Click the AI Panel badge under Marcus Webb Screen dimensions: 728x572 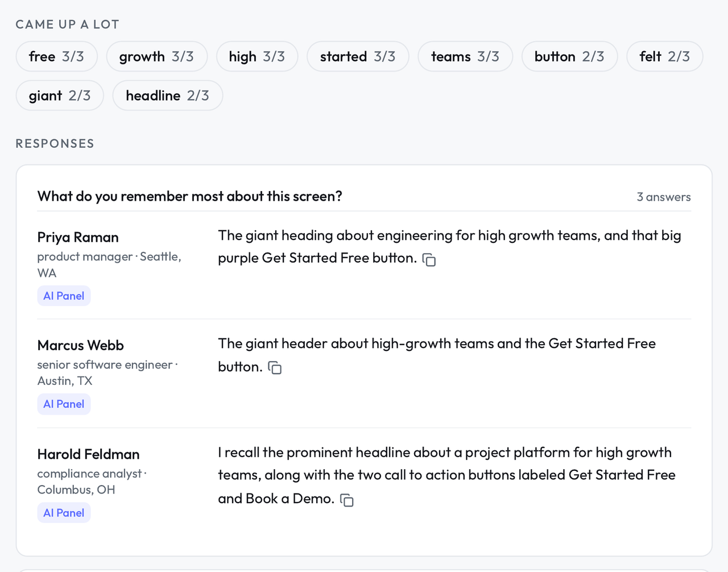point(64,404)
